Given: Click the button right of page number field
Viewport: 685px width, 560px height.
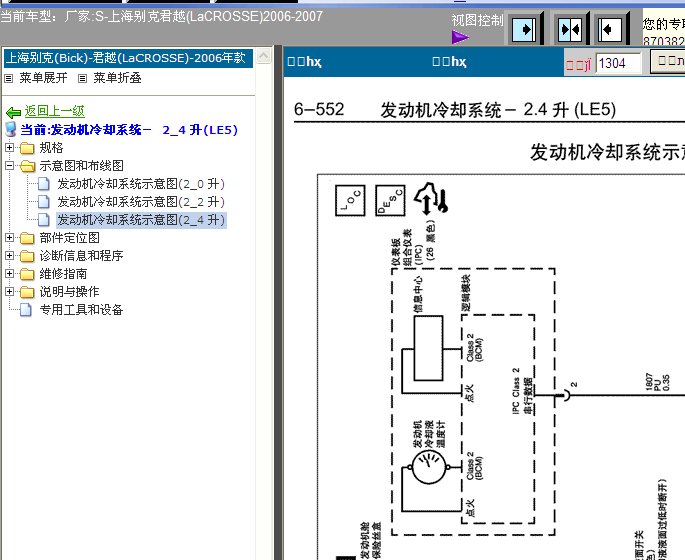Looking at the screenshot, I should point(667,62).
